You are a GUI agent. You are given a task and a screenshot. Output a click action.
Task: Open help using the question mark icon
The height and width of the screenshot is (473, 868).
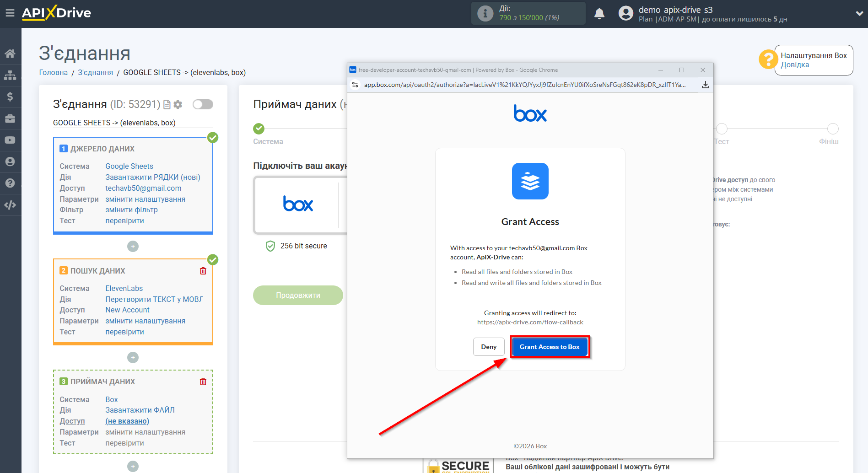tap(10, 183)
